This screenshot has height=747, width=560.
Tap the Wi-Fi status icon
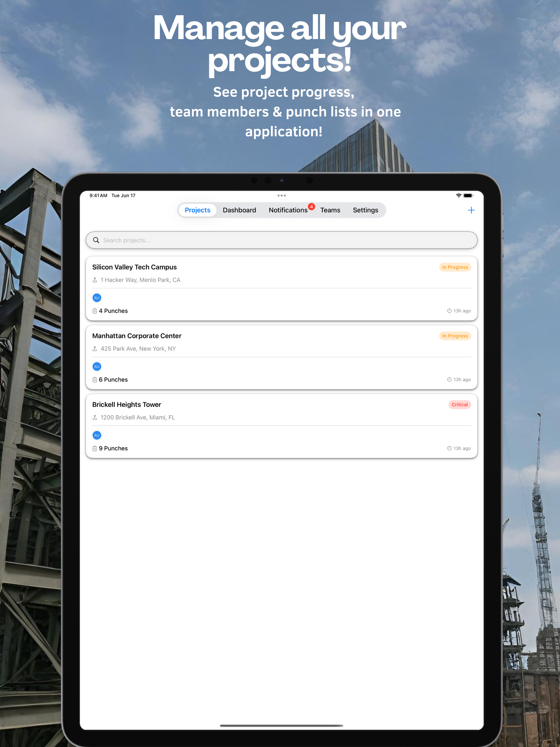(x=459, y=195)
